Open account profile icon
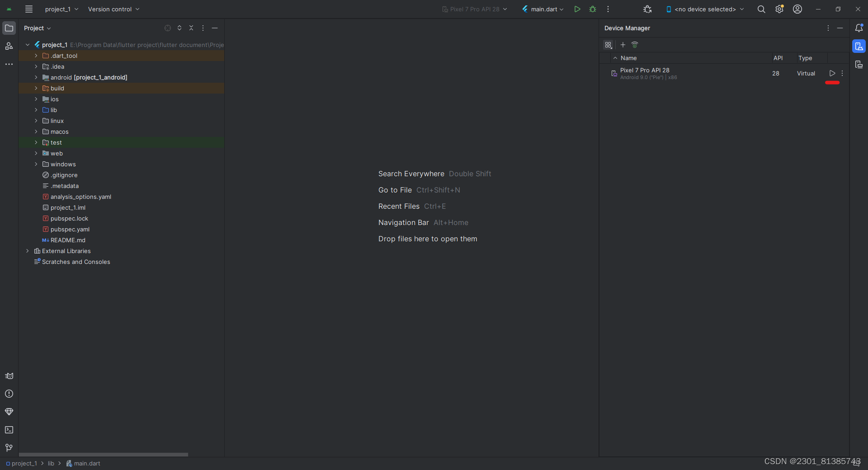The image size is (868, 470). [x=797, y=9]
